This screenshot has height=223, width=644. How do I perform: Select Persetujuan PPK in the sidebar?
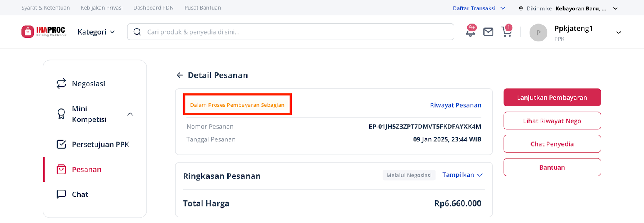93,144
